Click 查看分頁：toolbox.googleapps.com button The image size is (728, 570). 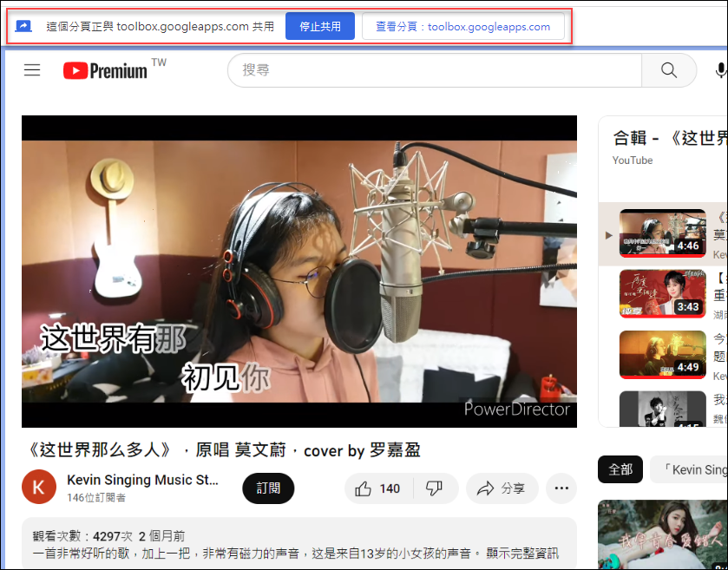pyautogui.click(x=462, y=26)
